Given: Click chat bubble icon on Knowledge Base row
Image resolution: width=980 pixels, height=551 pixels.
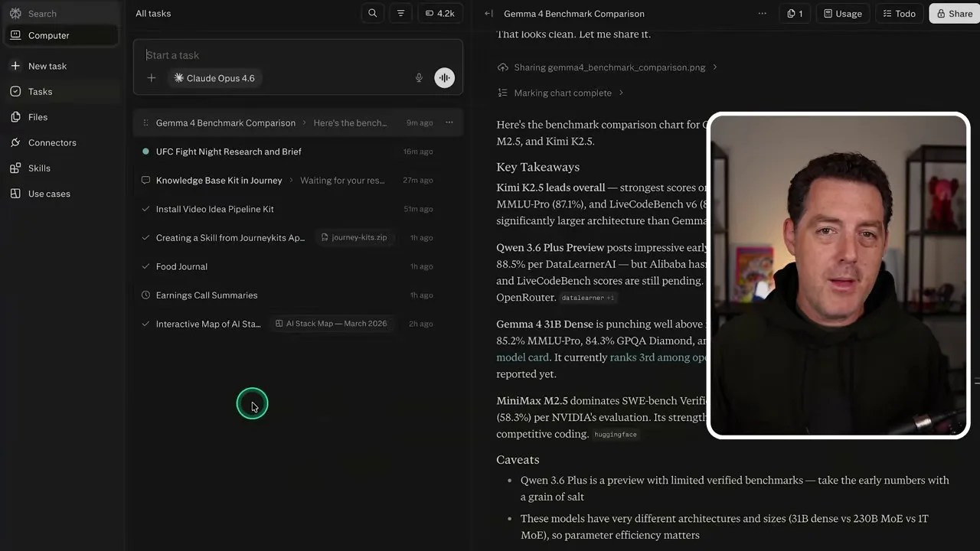Looking at the screenshot, I should tap(145, 181).
